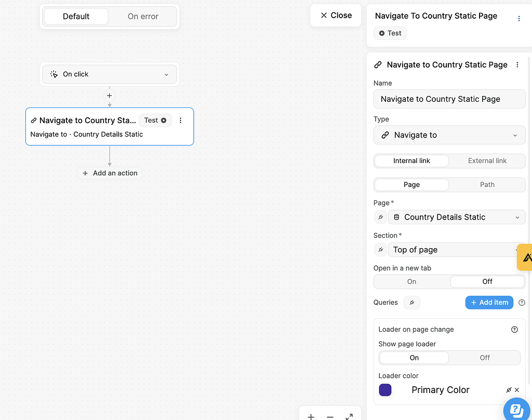The width and height of the screenshot is (532, 420).
Task: Click the 'Add an action' button
Action: click(x=109, y=173)
